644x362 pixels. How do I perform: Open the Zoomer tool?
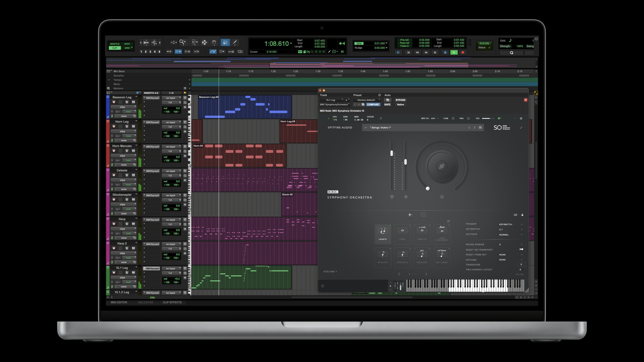(x=183, y=42)
